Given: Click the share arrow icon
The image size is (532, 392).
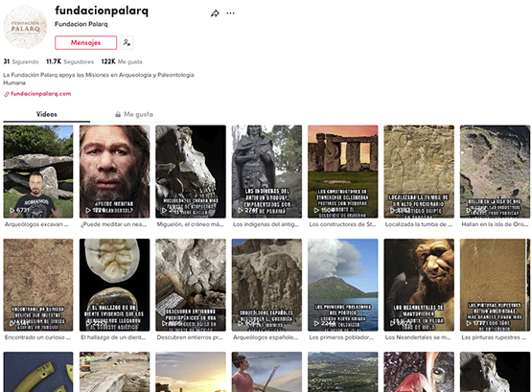Looking at the screenshot, I should point(215,13).
